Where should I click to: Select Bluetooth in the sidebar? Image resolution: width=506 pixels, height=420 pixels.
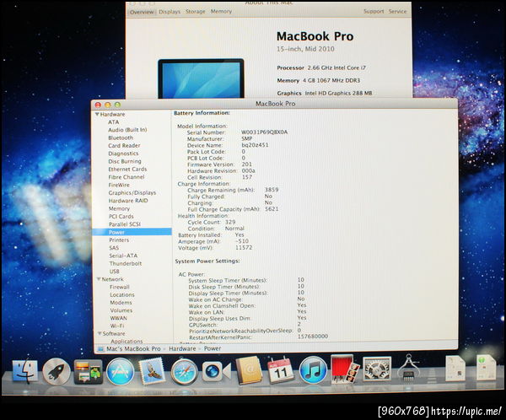click(x=121, y=137)
